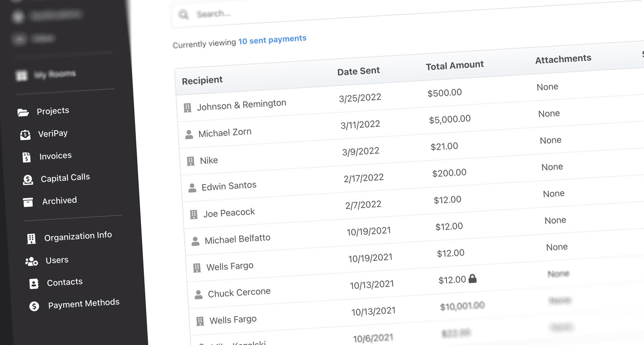Image resolution: width=644 pixels, height=345 pixels.
Task: Click building icon on Wells Fargo $10,001.00 row
Action: coord(200,321)
